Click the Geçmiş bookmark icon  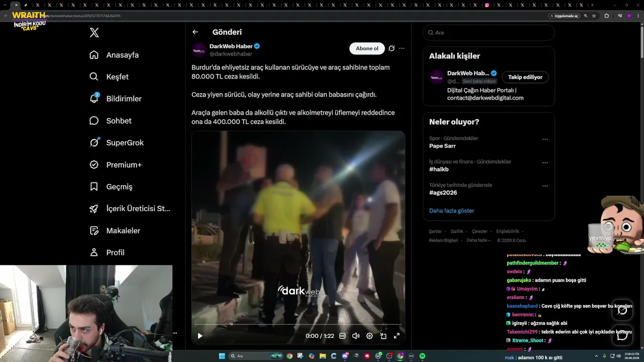(x=94, y=187)
